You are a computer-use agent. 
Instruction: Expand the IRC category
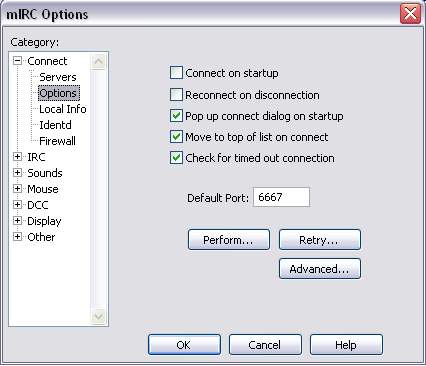pos(17,157)
